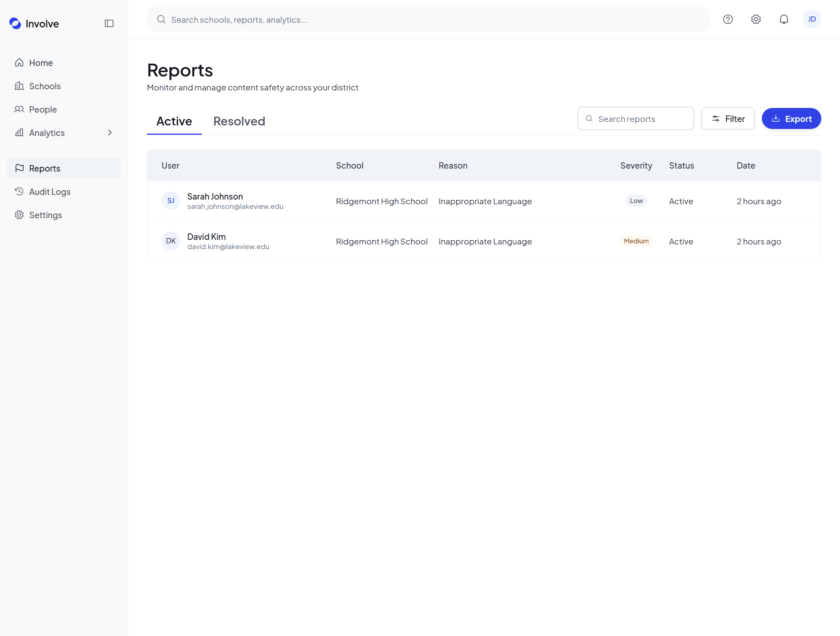The image size is (840, 636).
Task: Open the JD user avatar
Action: [811, 19]
